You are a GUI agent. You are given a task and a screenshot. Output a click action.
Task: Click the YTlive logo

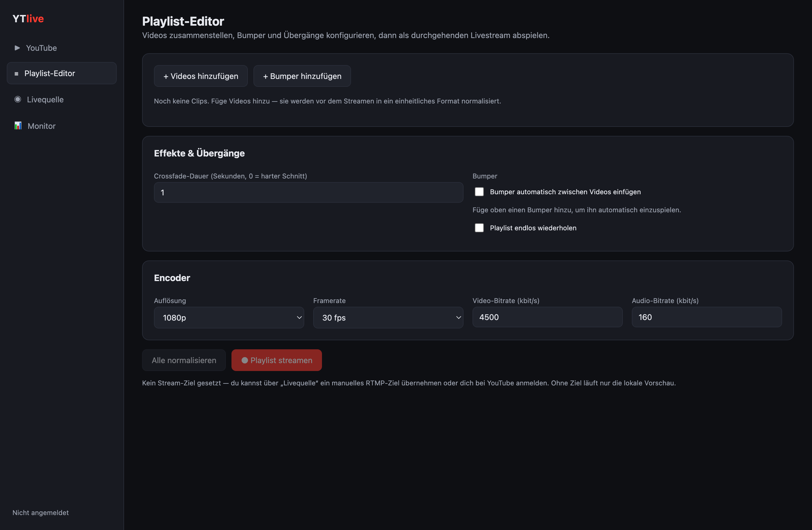[28, 18]
